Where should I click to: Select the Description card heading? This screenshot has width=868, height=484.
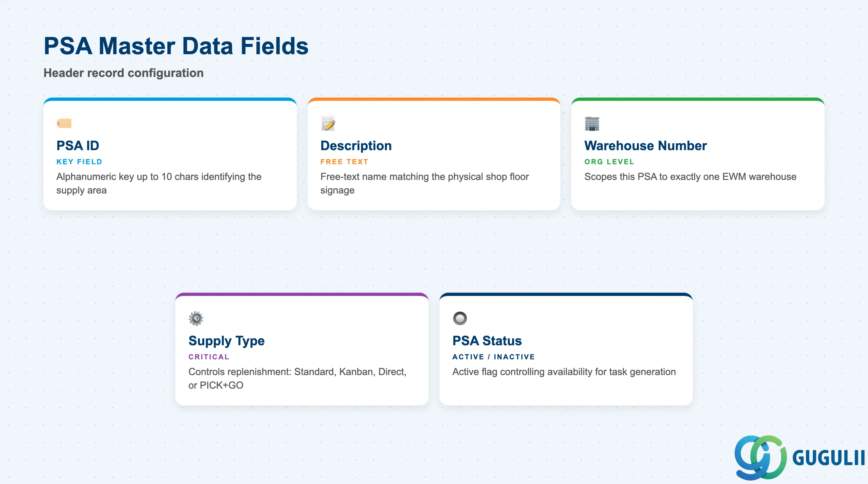[356, 146]
